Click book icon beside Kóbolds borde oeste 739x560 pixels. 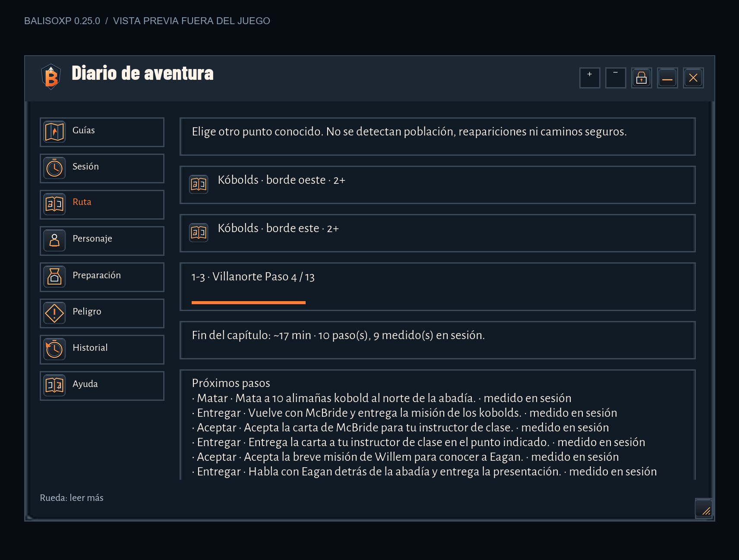[x=199, y=185]
